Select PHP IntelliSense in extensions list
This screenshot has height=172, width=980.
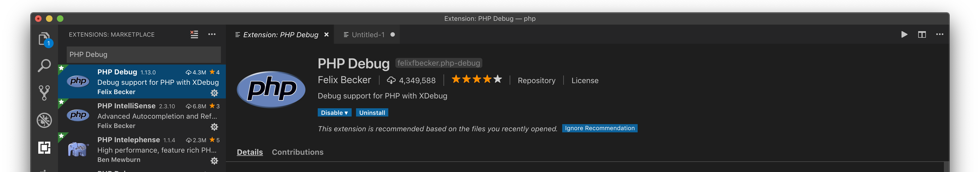pyautogui.click(x=142, y=115)
